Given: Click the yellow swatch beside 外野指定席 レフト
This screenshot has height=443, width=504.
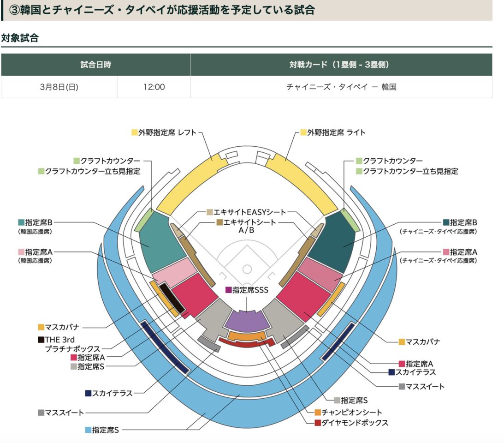Looking at the screenshot, I should click(135, 132).
